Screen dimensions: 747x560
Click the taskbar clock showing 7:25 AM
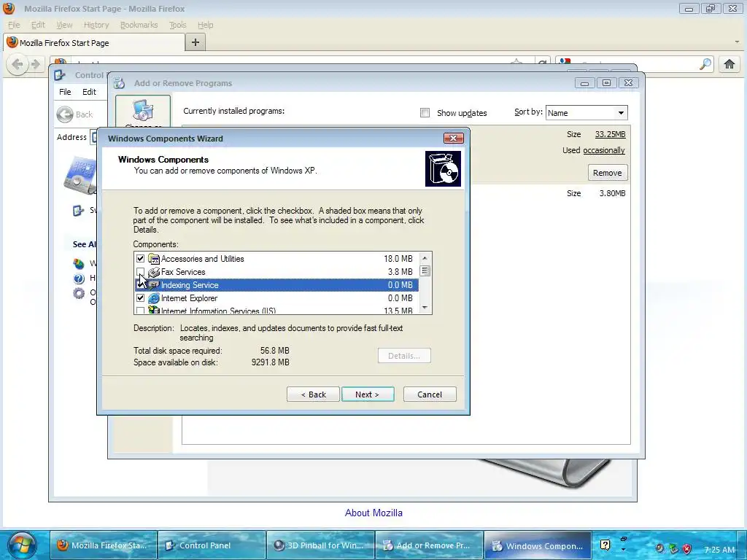719,550
